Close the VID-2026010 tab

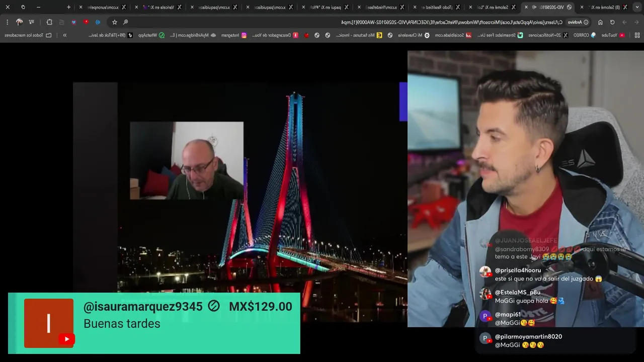[x=526, y=7]
